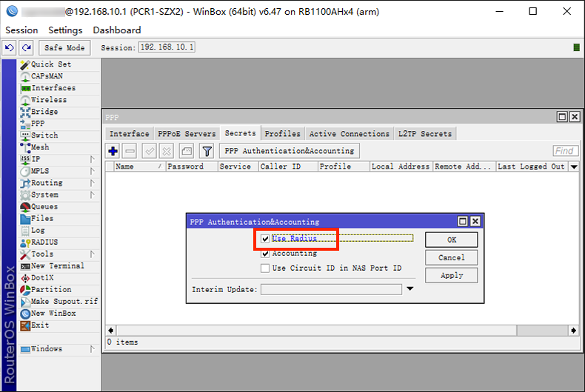Open CAPsMAN from the sidebar
This screenshot has height=392, width=585.
point(60,76)
